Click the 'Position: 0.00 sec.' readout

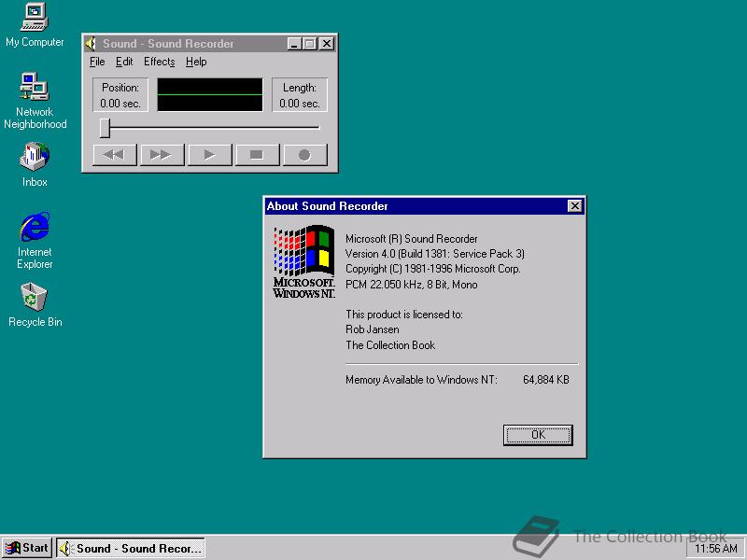coord(120,95)
